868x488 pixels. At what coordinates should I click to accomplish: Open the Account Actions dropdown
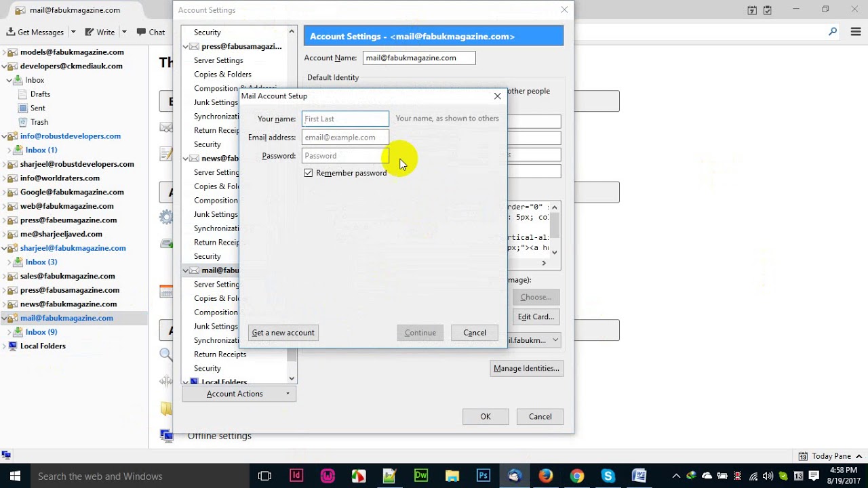click(x=239, y=394)
